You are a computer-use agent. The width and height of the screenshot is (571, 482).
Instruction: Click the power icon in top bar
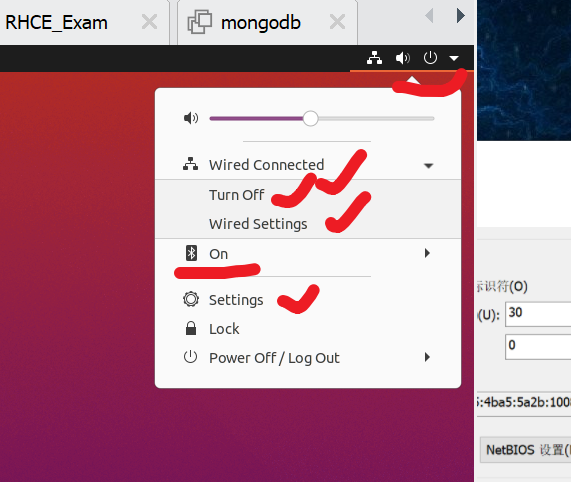click(x=430, y=58)
